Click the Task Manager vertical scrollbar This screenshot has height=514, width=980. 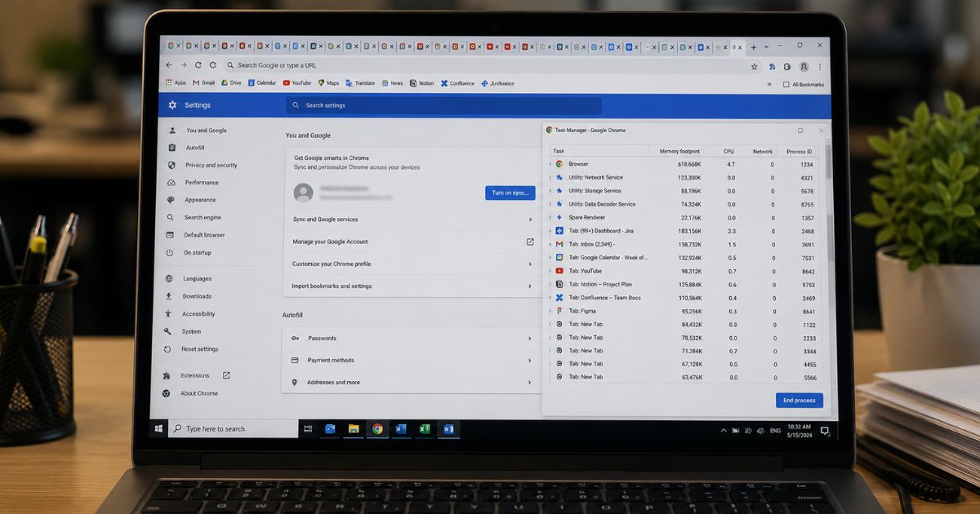828,261
